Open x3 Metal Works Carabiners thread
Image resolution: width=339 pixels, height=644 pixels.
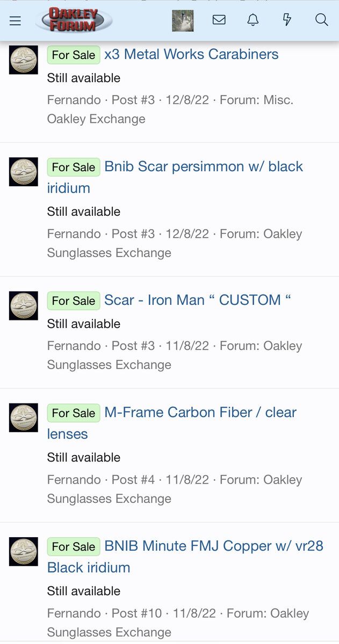click(x=191, y=54)
